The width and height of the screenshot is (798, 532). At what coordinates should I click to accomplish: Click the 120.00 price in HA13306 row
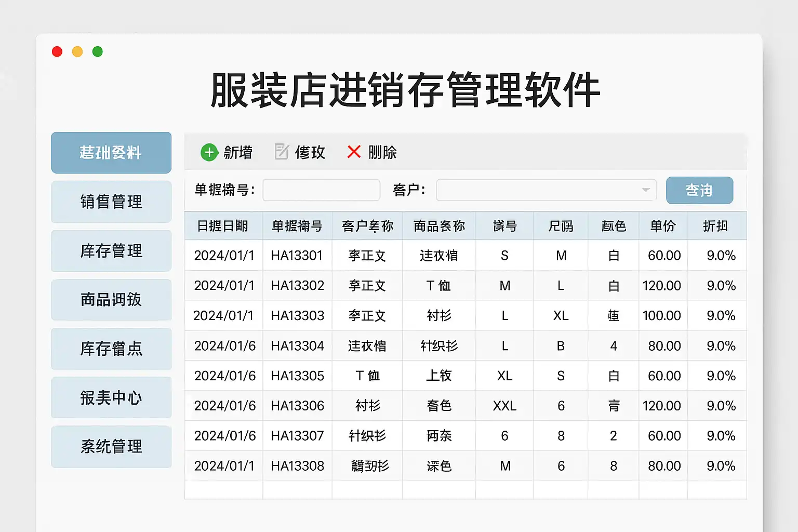661,406
